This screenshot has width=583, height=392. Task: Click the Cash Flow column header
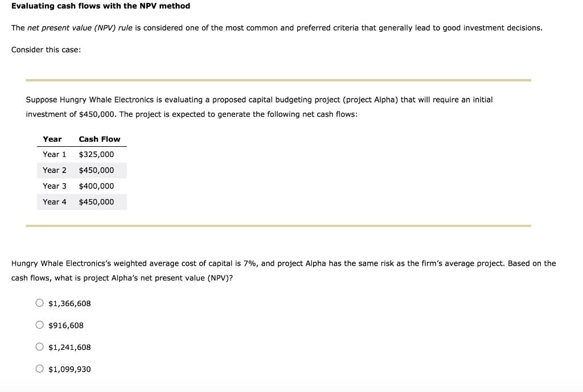[100, 139]
